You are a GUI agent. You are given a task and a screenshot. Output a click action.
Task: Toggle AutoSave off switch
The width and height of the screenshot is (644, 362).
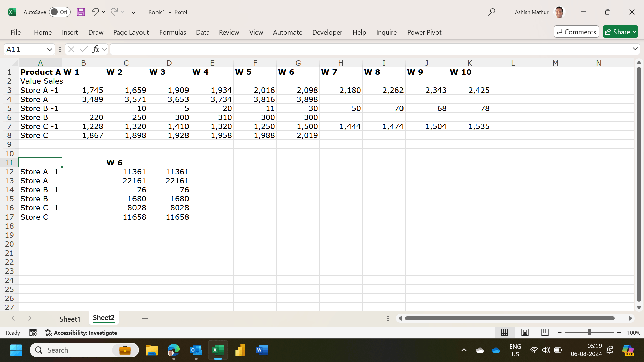[x=59, y=12]
